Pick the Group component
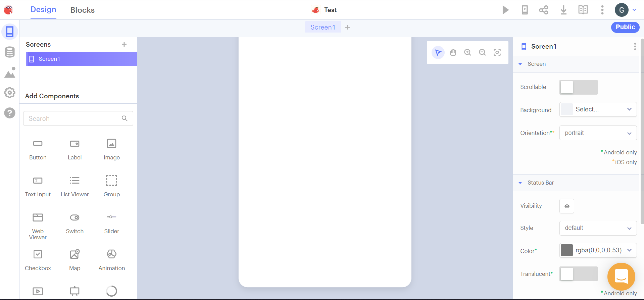Image resolution: width=644 pixels, height=300 pixels. (111, 186)
